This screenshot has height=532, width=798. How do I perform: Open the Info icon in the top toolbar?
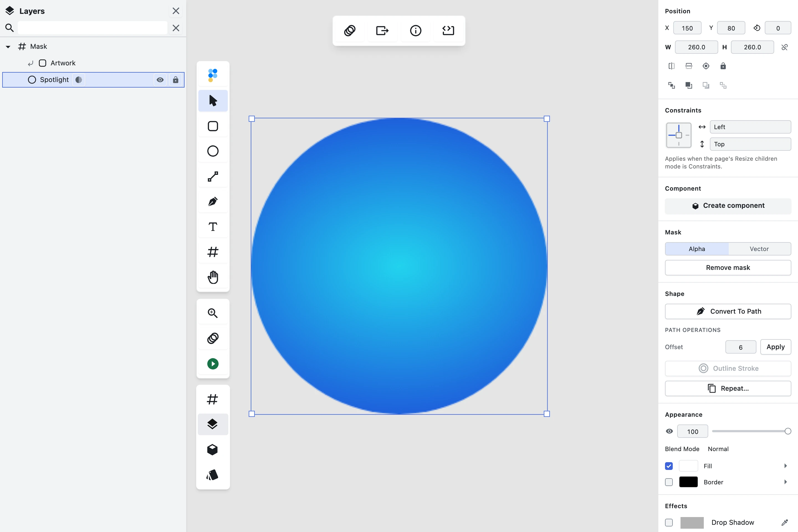(x=416, y=30)
